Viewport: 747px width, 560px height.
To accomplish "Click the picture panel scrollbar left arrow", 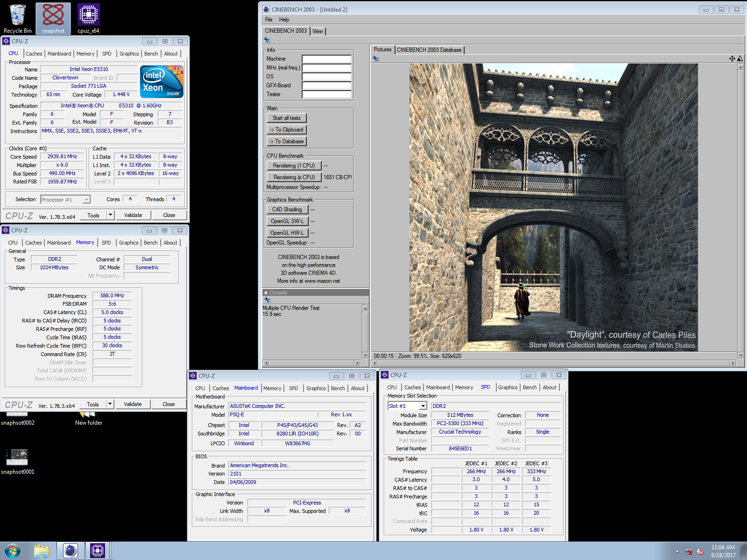I will click(x=374, y=363).
